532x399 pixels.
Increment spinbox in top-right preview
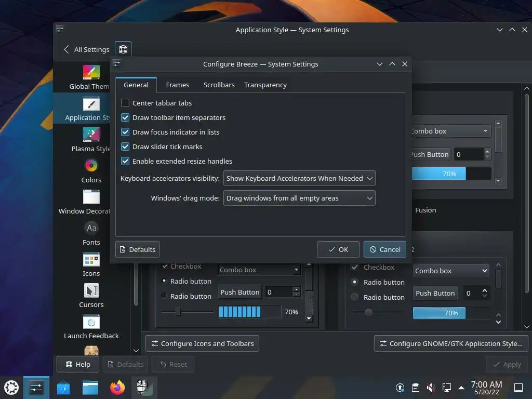487,151
